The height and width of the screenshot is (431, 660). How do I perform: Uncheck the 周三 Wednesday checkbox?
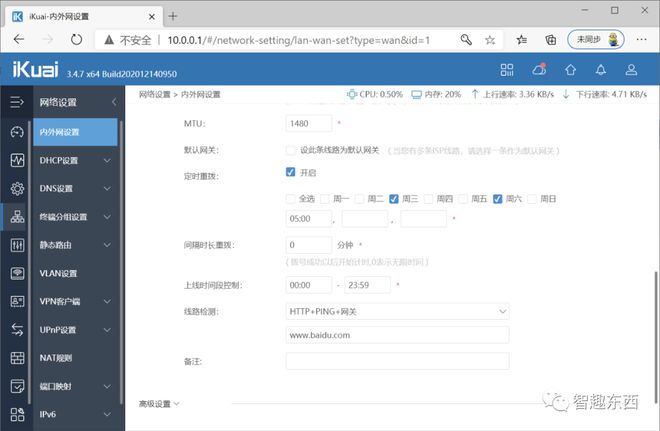394,198
